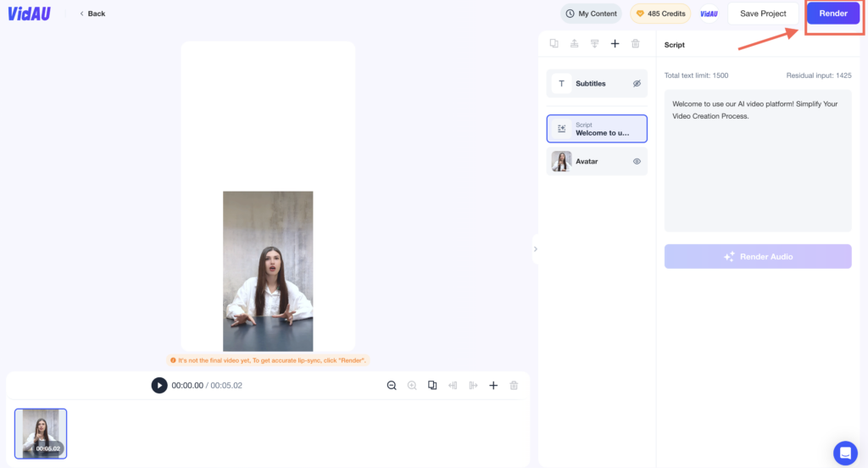Screen dimensions: 868x468
Task: Click the 'Total text limit: 1500' text
Action: 697,75
